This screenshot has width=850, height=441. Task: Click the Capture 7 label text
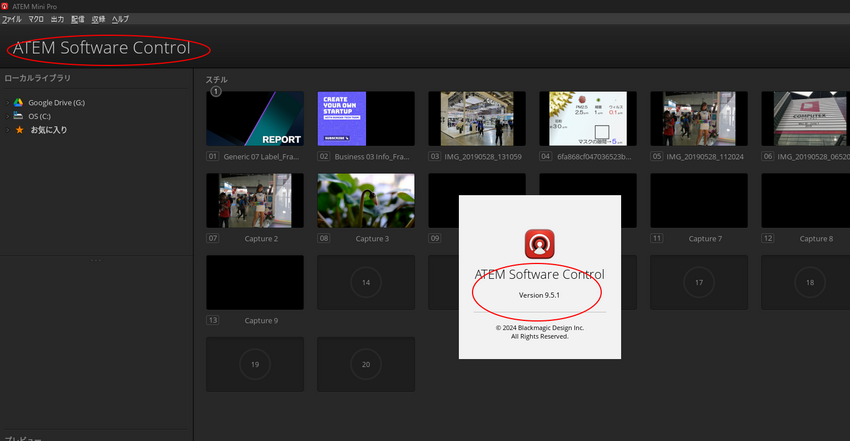(x=705, y=238)
